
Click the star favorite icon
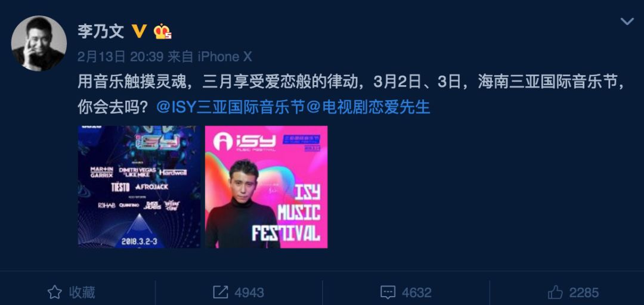point(55,292)
